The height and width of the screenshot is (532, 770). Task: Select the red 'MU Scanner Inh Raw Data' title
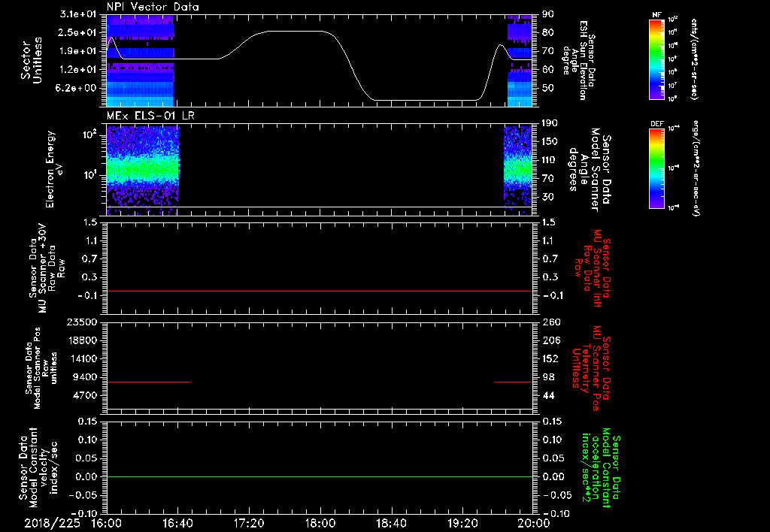[x=593, y=268]
